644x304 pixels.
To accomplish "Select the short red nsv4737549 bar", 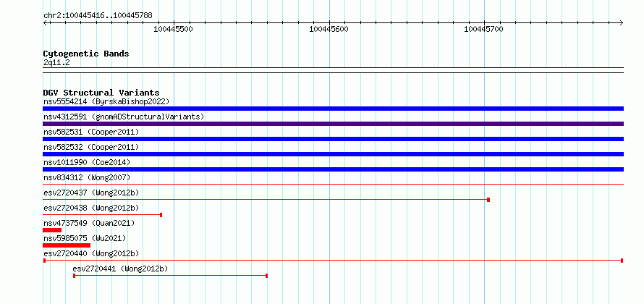I will 52,230.
